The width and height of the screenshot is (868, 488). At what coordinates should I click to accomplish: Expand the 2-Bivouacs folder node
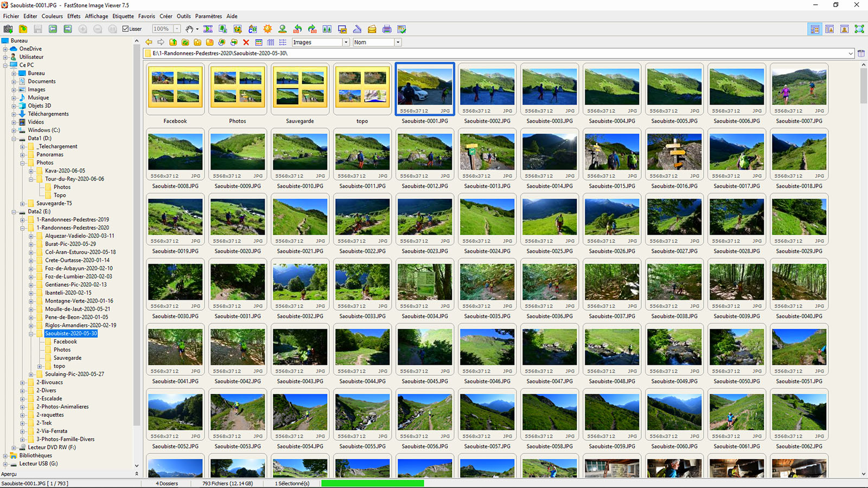22,383
